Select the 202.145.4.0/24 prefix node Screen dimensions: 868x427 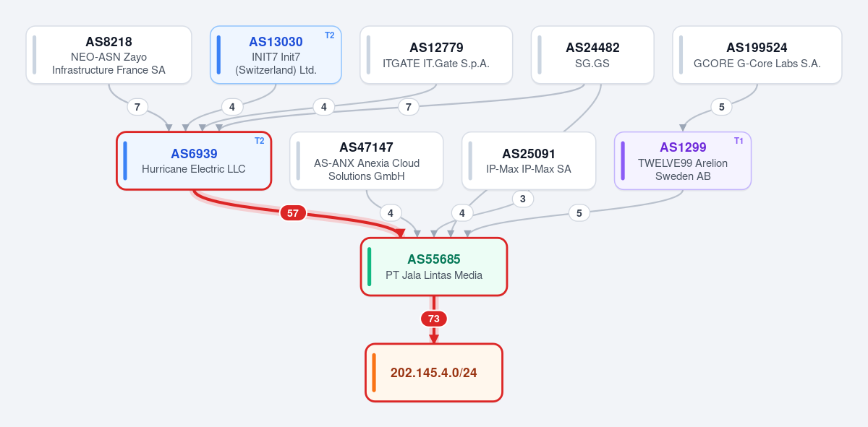click(434, 373)
